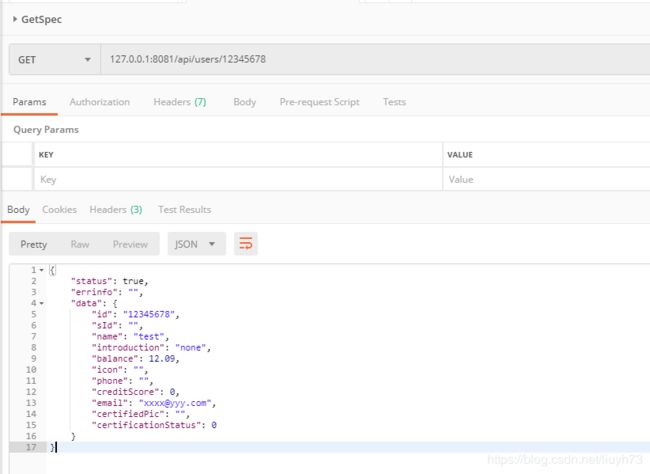The width and height of the screenshot is (650, 474).
Task: Click the VALUE column header
Action: (460, 155)
